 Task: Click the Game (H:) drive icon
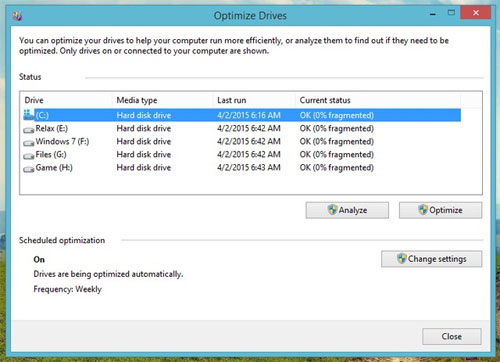(29, 169)
